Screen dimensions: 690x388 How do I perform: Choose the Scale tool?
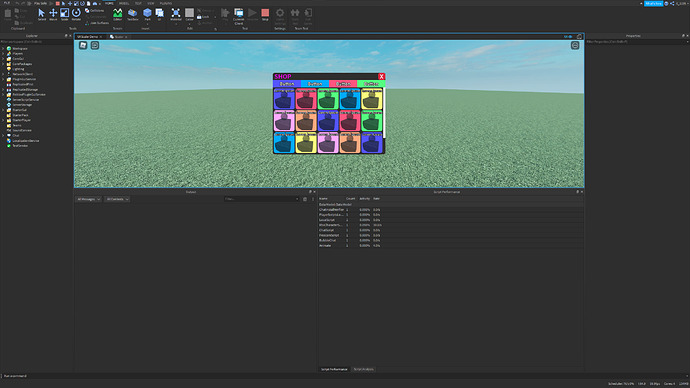64,15
